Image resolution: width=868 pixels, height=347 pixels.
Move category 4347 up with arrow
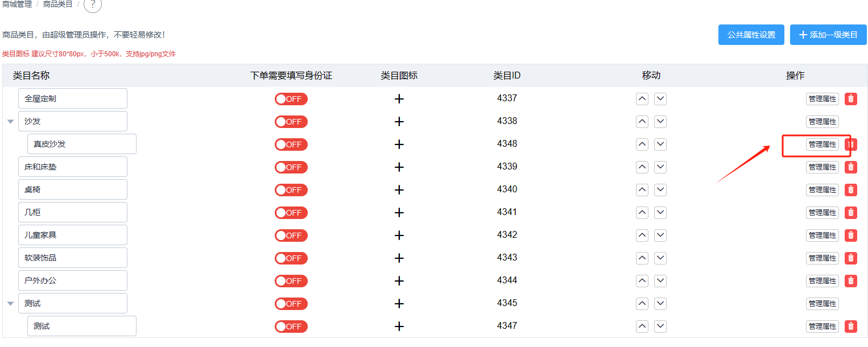pyautogui.click(x=642, y=327)
